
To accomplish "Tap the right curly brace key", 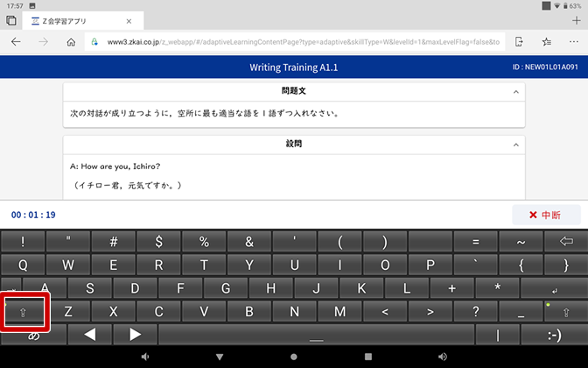I will pyautogui.click(x=566, y=265).
